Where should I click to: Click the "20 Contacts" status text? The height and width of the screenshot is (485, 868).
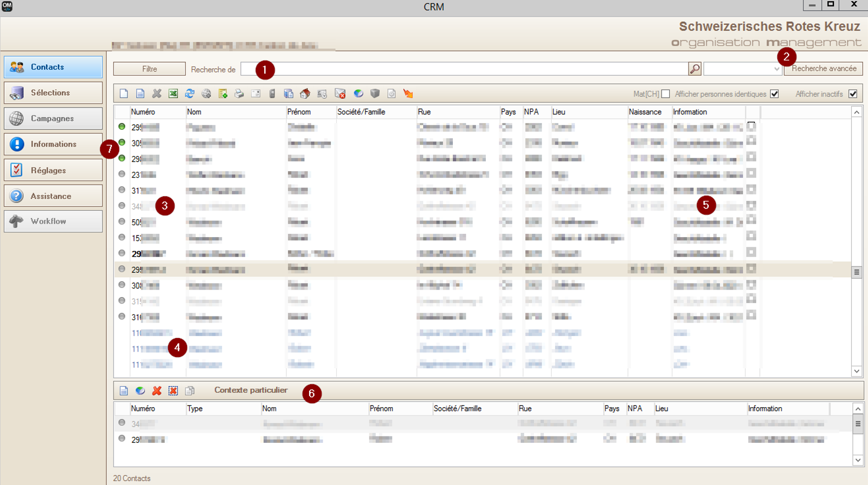(x=132, y=479)
